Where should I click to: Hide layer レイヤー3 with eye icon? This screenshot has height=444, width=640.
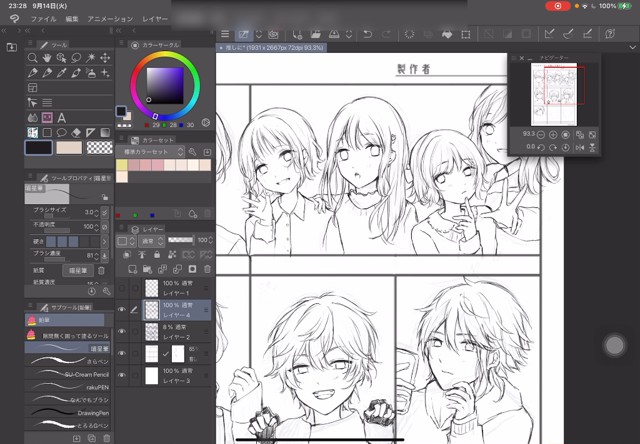tap(122, 375)
